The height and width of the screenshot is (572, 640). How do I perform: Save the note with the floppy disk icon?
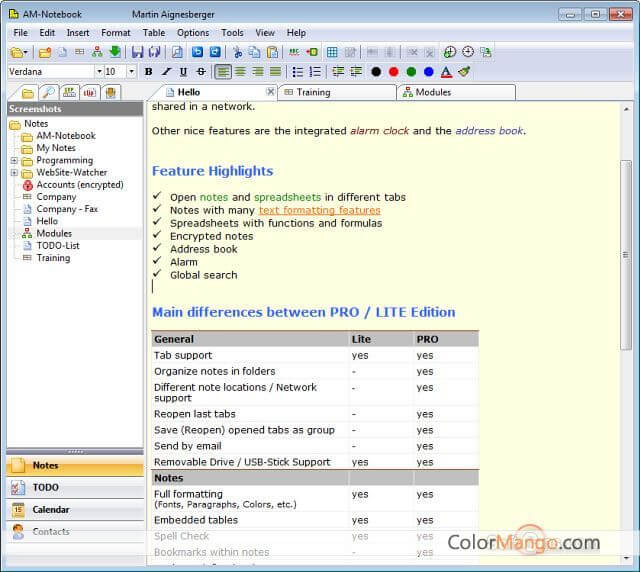137,52
